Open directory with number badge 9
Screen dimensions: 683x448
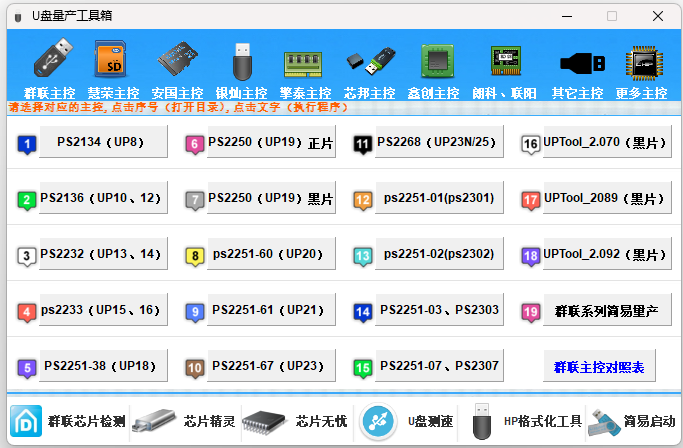(195, 312)
